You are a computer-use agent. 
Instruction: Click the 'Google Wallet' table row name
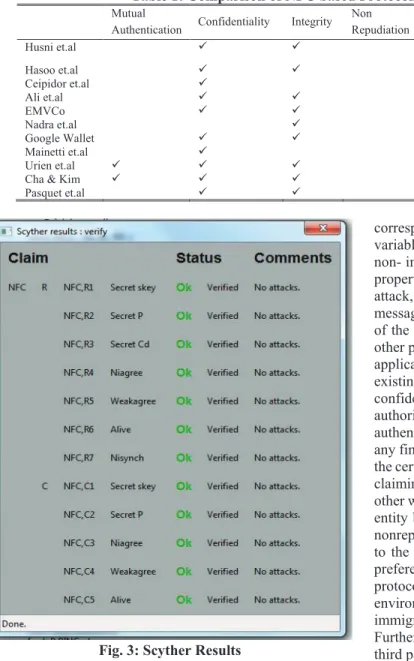coord(59,138)
